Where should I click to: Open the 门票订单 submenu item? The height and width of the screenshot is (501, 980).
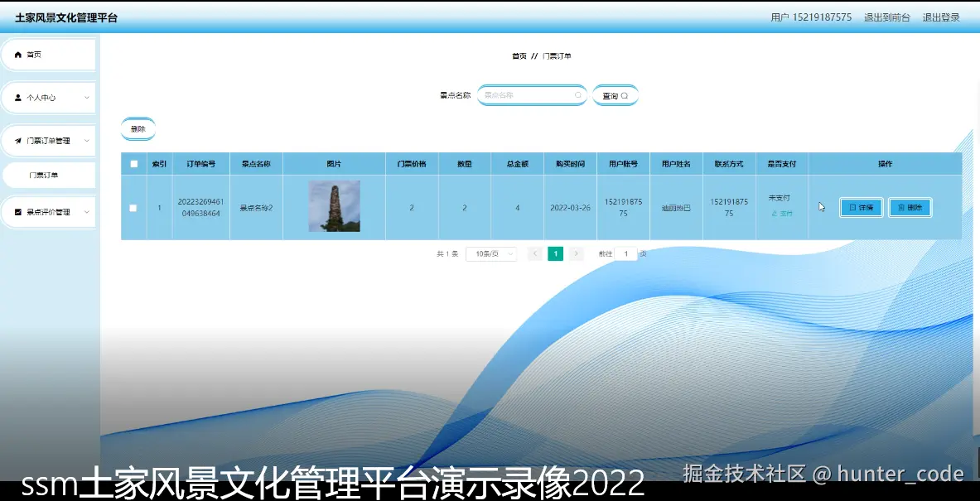49,176
